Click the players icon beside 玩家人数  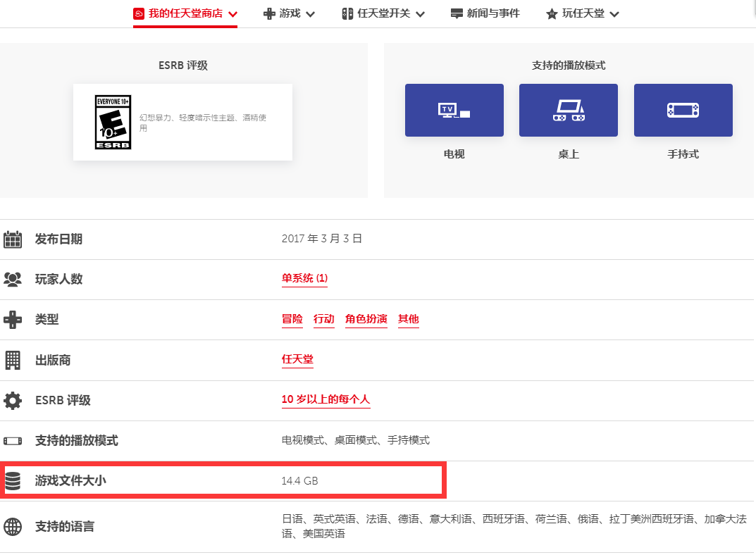point(13,280)
